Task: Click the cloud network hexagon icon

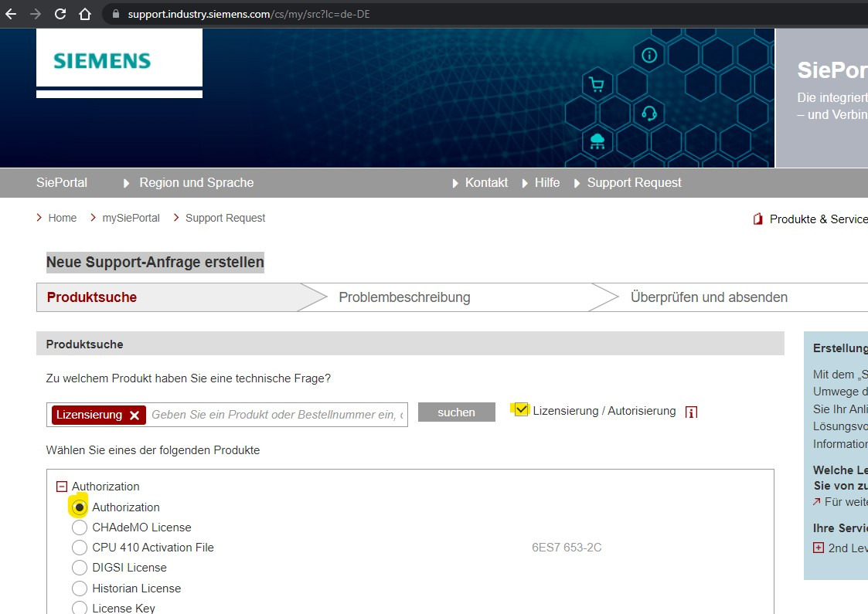Action: [597, 141]
